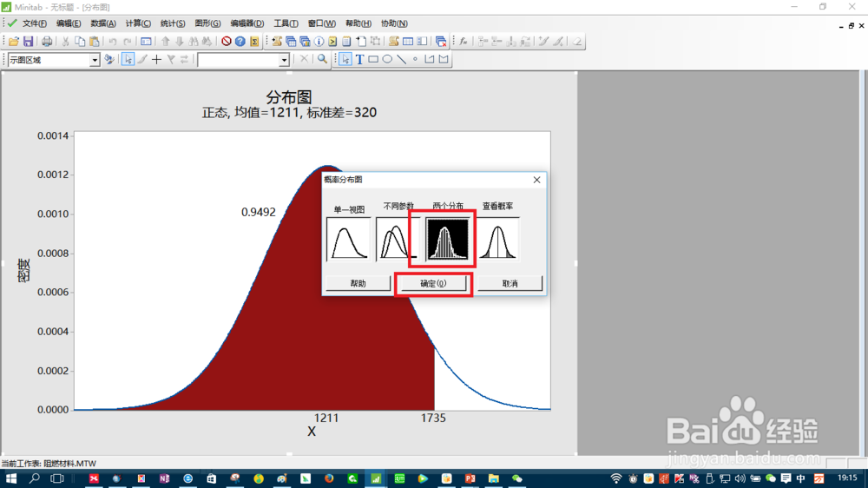Click the Paste clipboard icon
868x488 pixels.
[x=94, y=42]
